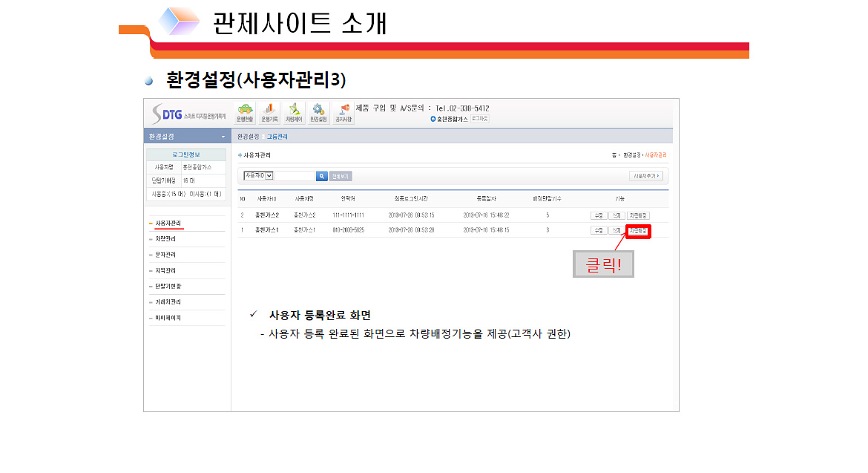Open 차량관리 in the left menu
Screen dimensions: 868x473
(x=165, y=239)
